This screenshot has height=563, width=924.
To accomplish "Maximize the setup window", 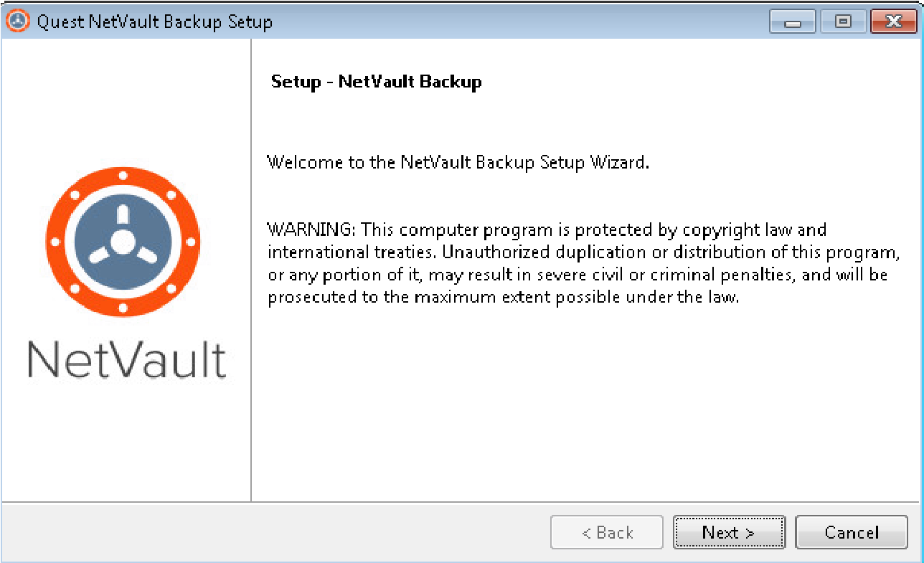I will [x=843, y=22].
